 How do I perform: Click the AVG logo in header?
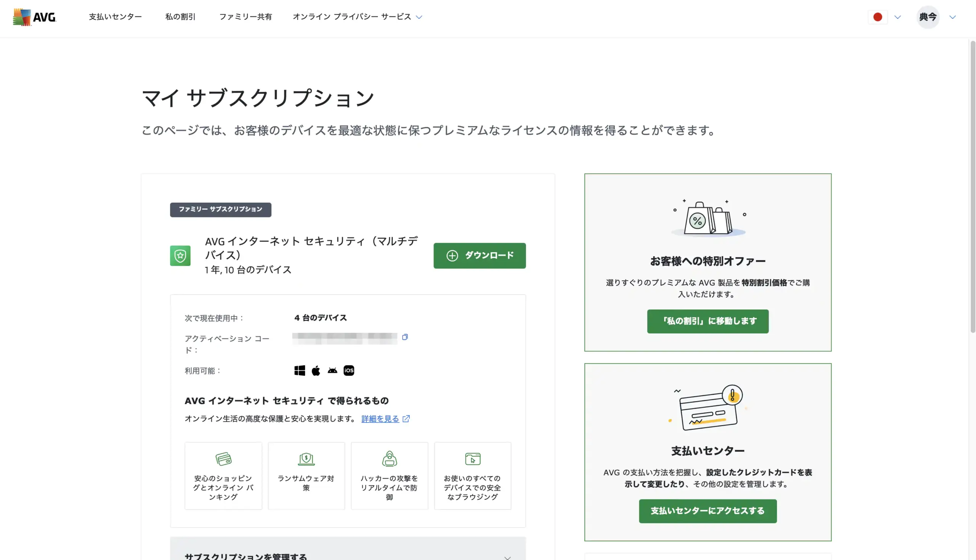tap(34, 17)
